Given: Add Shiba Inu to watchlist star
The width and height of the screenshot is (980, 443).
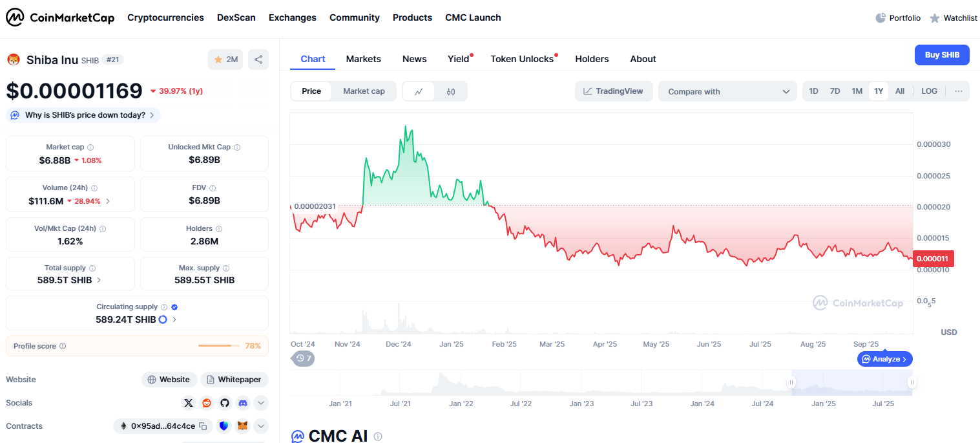Looking at the screenshot, I should pyautogui.click(x=225, y=59).
